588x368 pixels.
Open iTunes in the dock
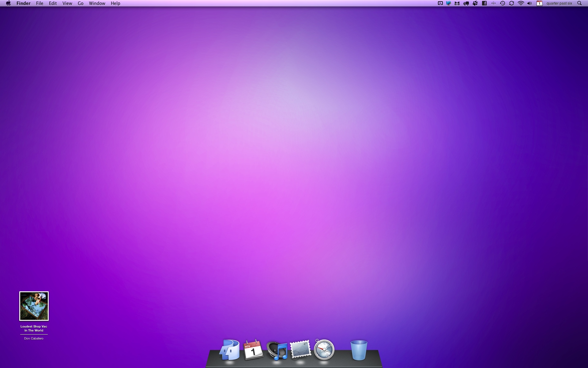[x=277, y=350]
